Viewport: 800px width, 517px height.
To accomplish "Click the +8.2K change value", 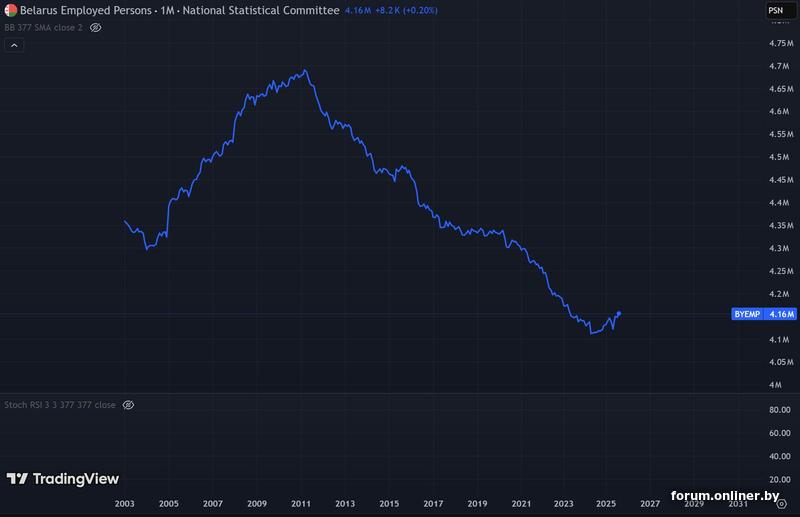I will pos(387,10).
